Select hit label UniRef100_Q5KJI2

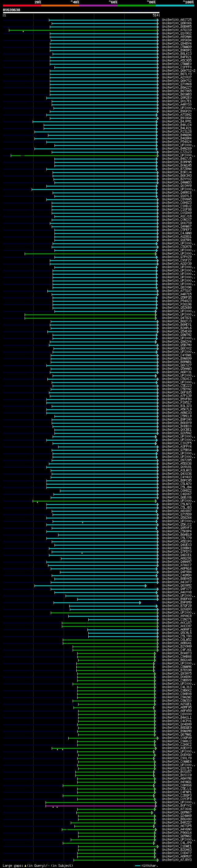coord(176,524)
